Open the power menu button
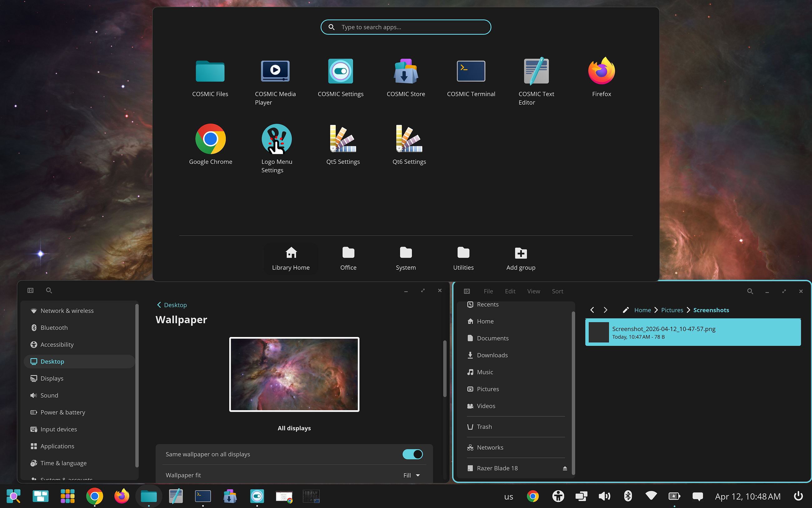Image resolution: width=812 pixels, height=508 pixels. tap(798, 496)
